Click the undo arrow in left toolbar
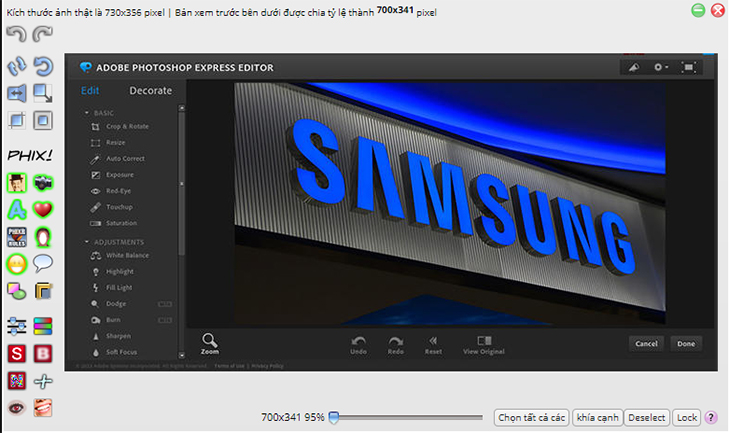 tap(17, 34)
